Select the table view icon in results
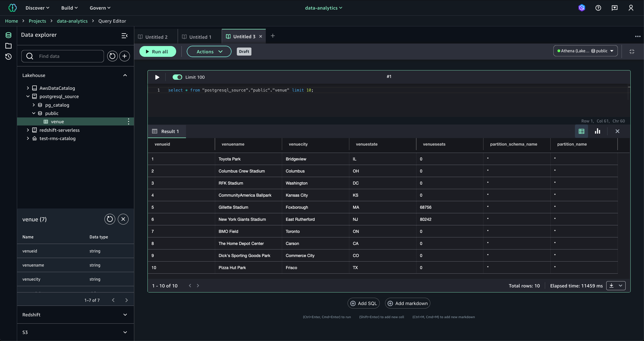 (x=581, y=131)
